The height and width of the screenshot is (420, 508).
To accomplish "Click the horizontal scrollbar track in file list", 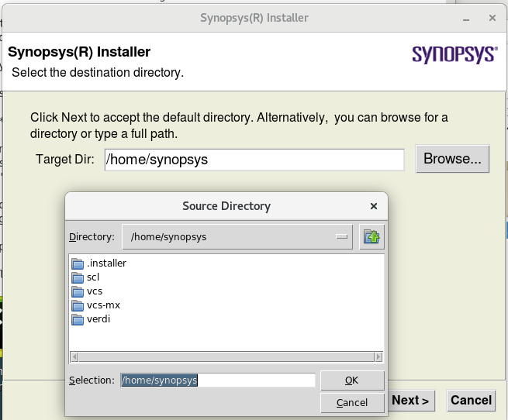I will click(x=226, y=357).
